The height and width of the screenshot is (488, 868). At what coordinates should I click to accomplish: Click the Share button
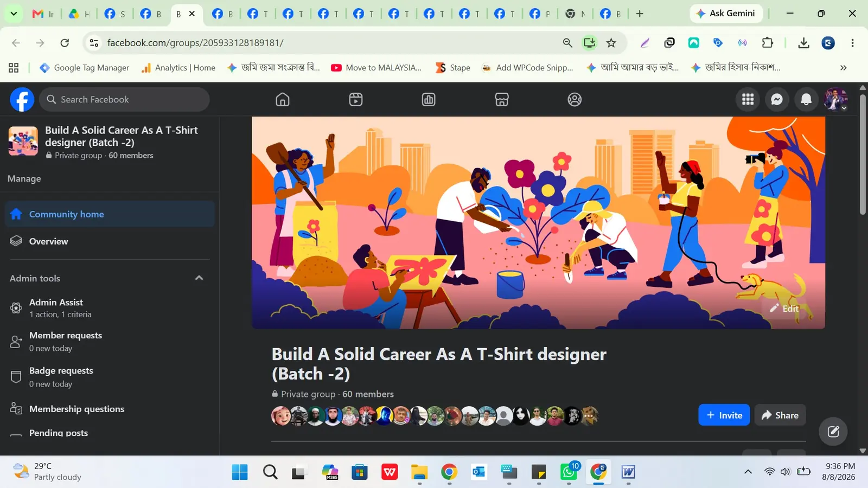tap(780, 415)
